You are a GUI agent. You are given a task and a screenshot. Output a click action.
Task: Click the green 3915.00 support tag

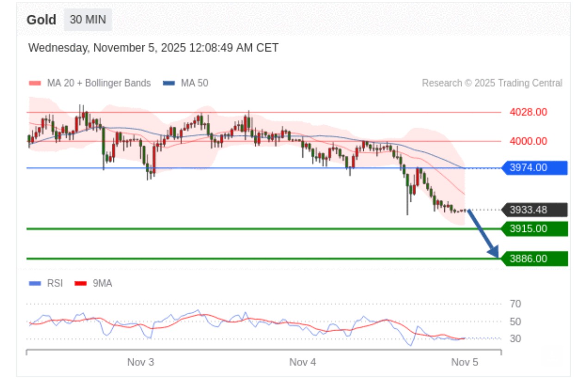(x=534, y=229)
